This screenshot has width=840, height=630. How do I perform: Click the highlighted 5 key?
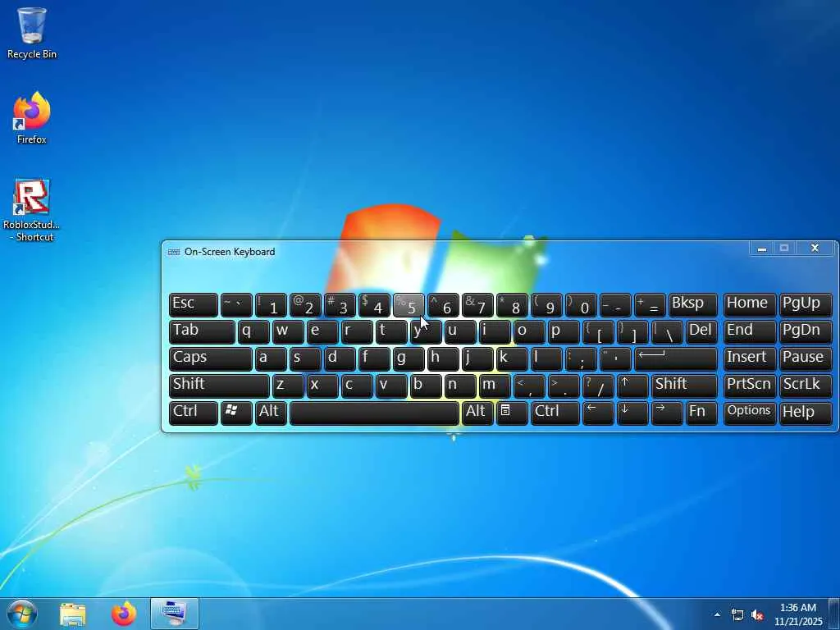coord(409,304)
